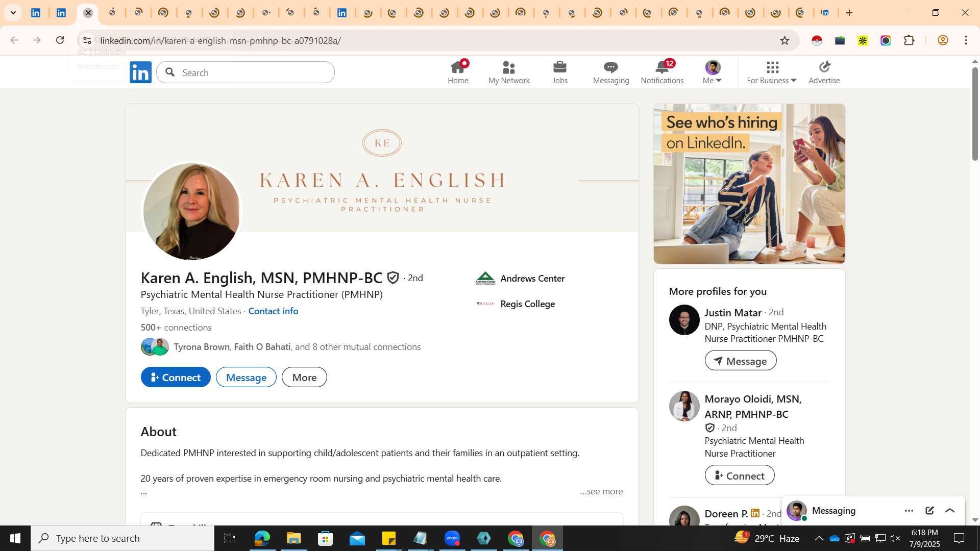Expand For Business apps menu
This screenshot has width=980, height=551.
click(x=772, y=72)
